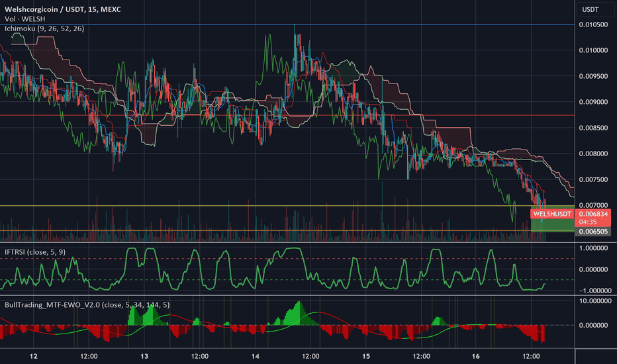This screenshot has width=617, height=364.
Task: Click the Welshcorgicoin / USDT symbol title
Action: point(63,9)
